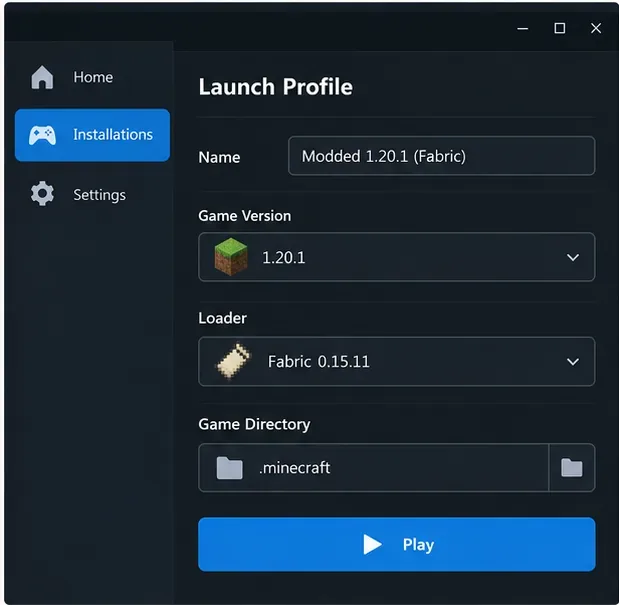The width and height of the screenshot is (619, 605).
Task: Expand the Game Version chevron arrow
Action: coord(573,257)
